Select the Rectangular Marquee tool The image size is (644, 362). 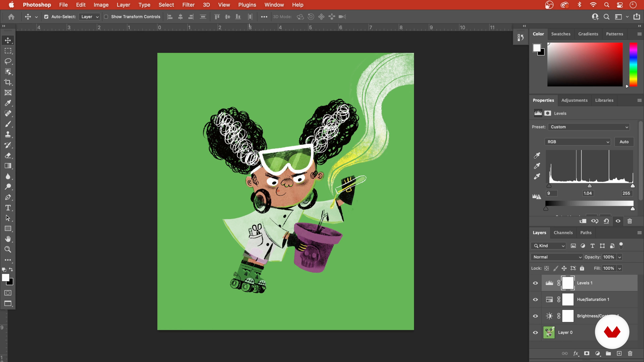click(8, 51)
